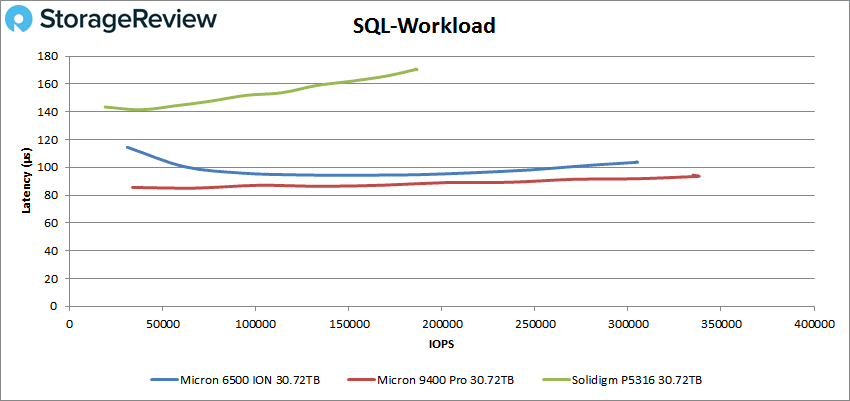Select the SQL-Workload chart title
Screen dimensions: 850x401
click(425, 26)
